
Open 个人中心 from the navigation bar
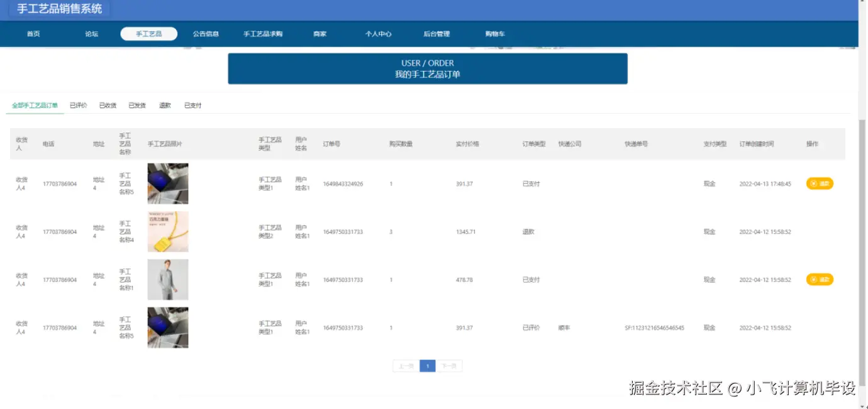click(379, 34)
